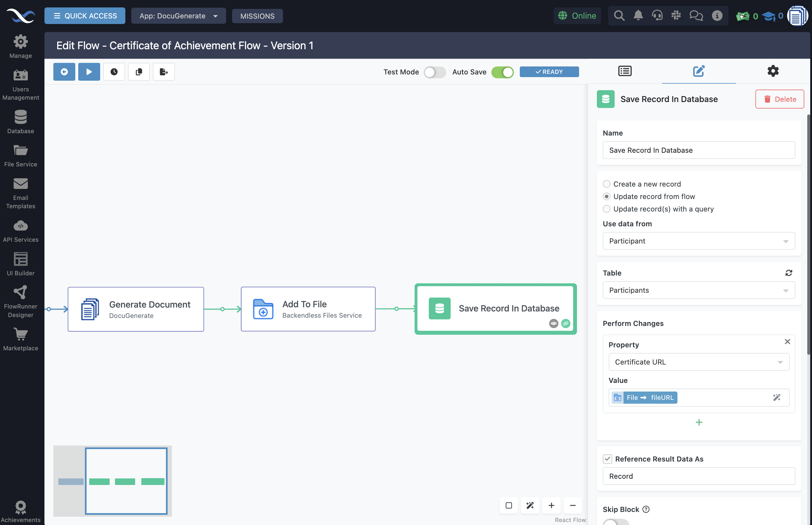Viewport: 812px width, 525px height.
Task: Select the Create a new record radio button
Action: click(x=607, y=184)
